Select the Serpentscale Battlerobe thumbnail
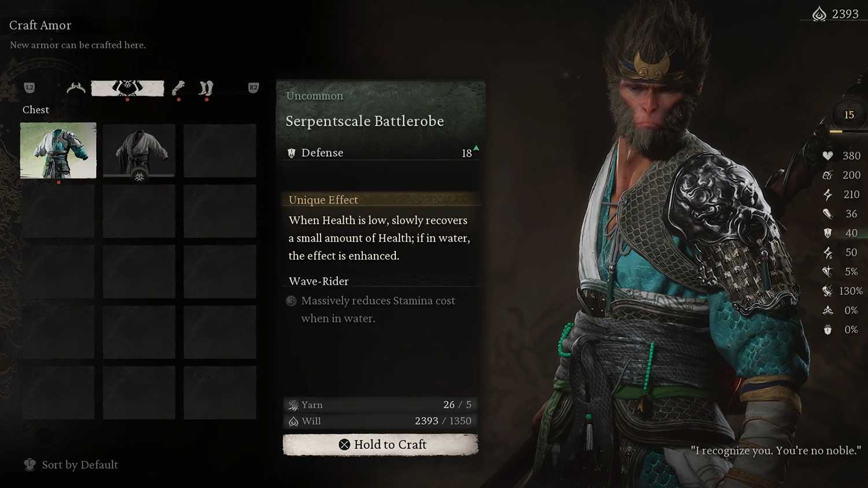The image size is (868, 488). pos(58,150)
